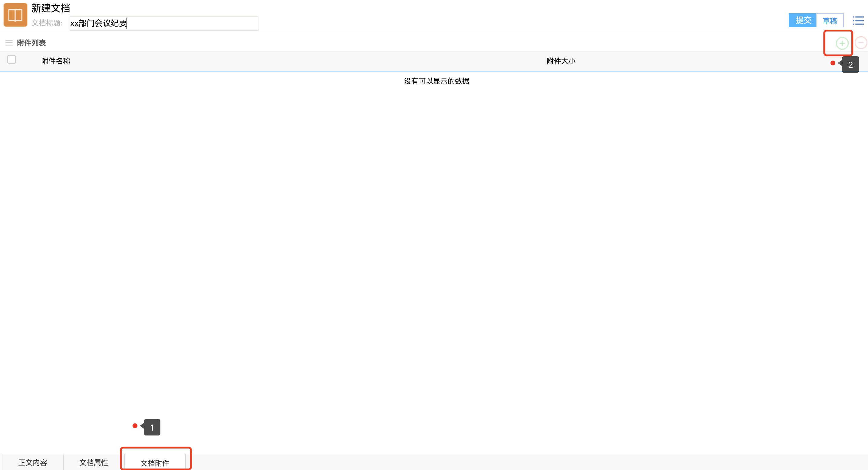This screenshot has height=470, width=868.
Task: Click the 附件名称 column header
Action: (56, 61)
